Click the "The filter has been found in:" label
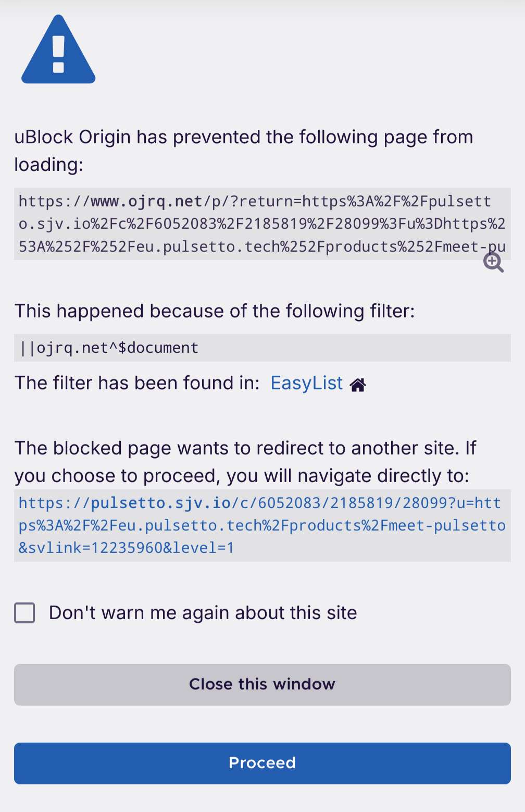The image size is (525, 812). (136, 383)
